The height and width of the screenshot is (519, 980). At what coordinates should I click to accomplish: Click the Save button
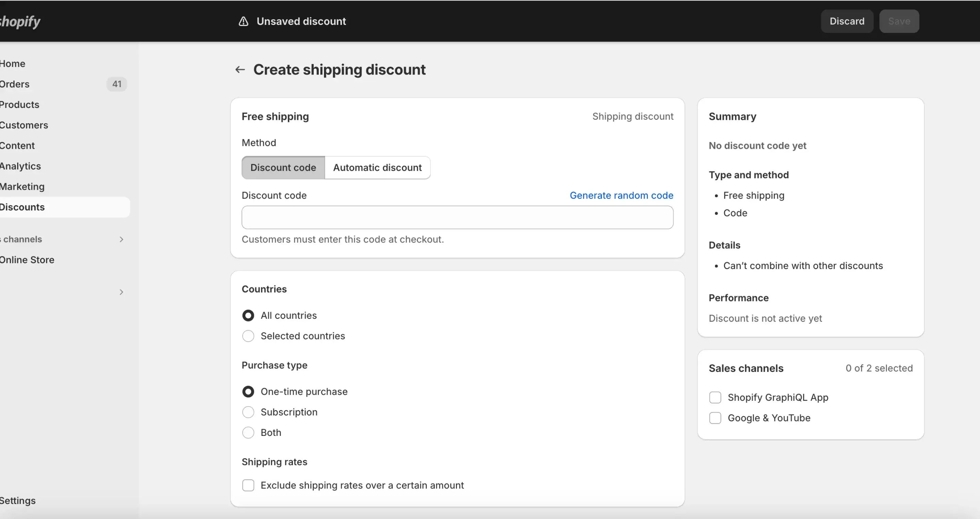pyautogui.click(x=899, y=21)
